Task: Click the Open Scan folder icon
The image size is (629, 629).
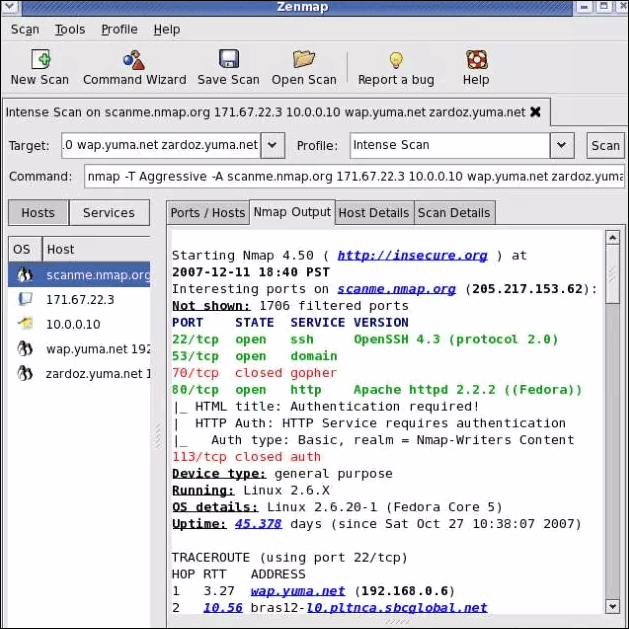Action: 304,59
